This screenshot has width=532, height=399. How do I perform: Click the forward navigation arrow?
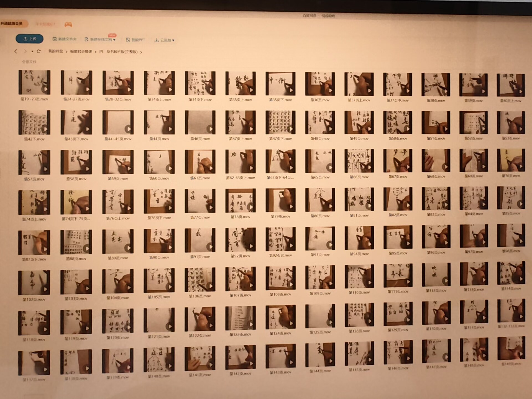(x=25, y=51)
